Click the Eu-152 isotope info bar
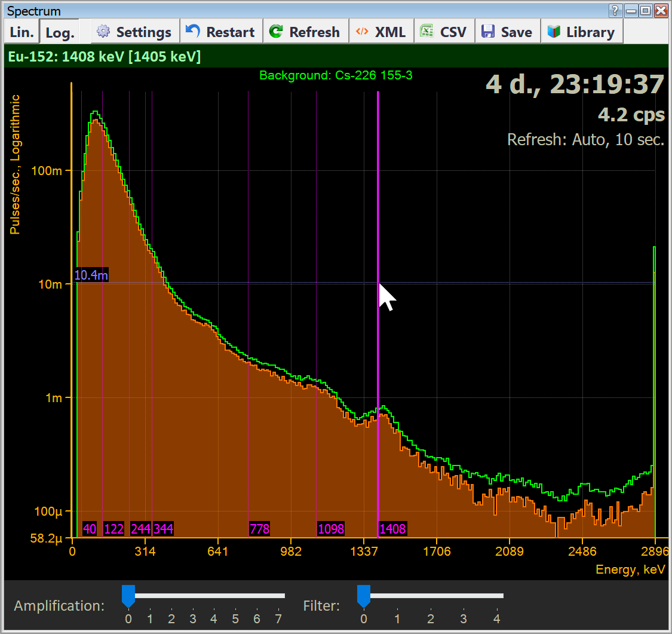Viewport: 672px width, 634px height. pos(336,56)
